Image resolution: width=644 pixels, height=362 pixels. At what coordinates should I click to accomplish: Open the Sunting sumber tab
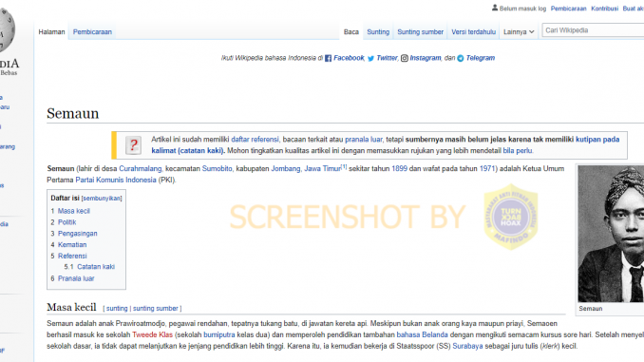pos(420,32)
